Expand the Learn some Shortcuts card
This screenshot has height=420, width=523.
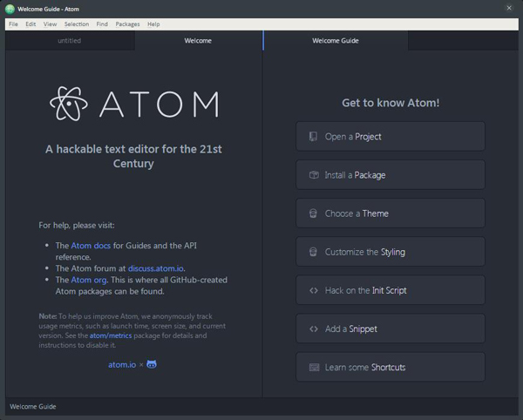(x=391, y=367)
